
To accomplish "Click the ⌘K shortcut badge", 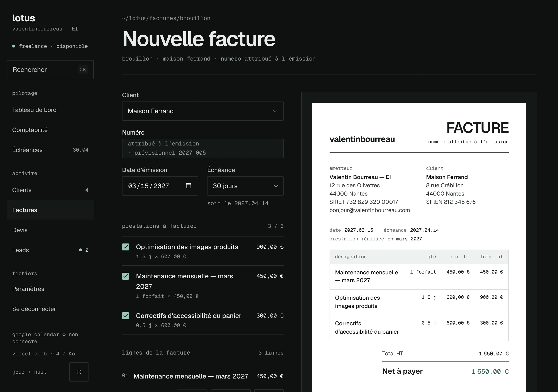I will coord(83,70).
